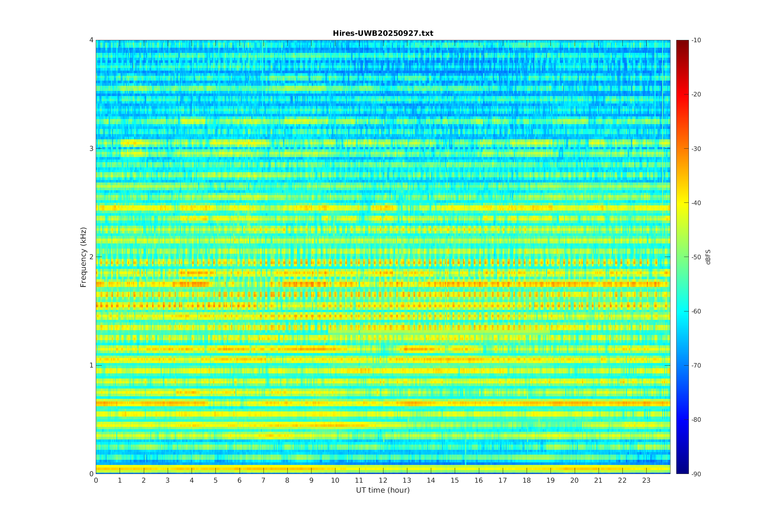This screenshot has height=532, width=774.
Task: Select the hour 12 x-axis tick label
Action: click(383, 481)
